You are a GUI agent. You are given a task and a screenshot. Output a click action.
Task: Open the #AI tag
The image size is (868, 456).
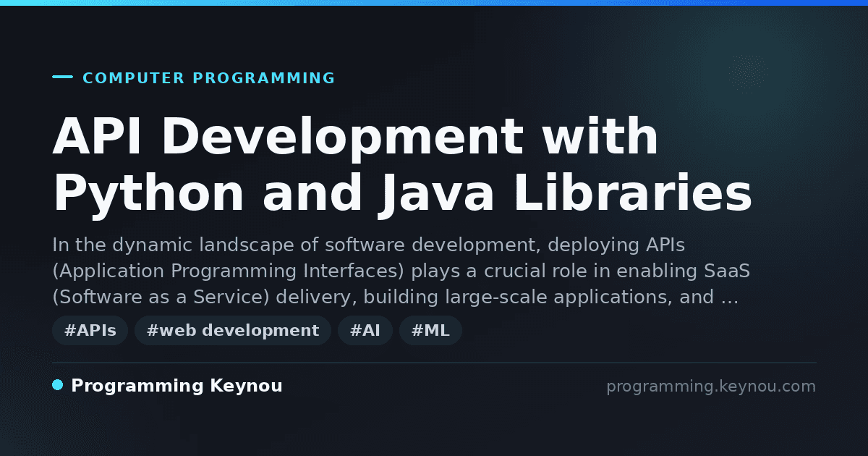coord(365,331)
